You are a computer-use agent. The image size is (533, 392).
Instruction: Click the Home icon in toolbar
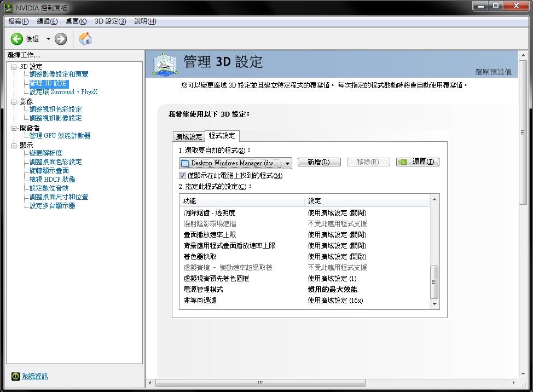point(85,39)
